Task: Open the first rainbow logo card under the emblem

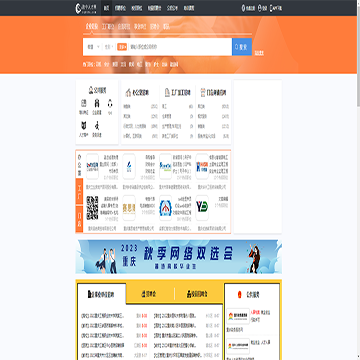Action: pos(238,316)
